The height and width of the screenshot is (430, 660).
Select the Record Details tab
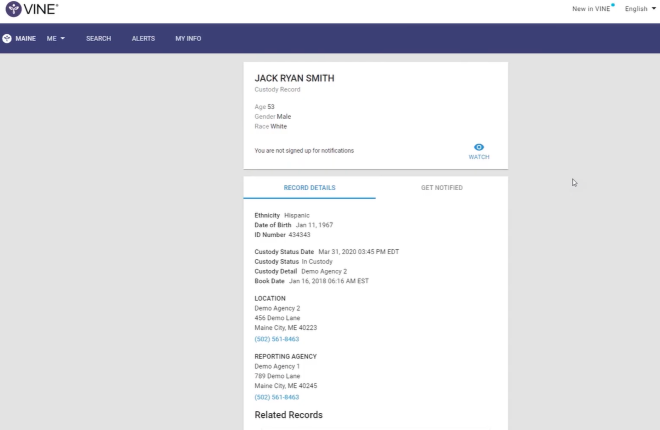coord(309,187)
